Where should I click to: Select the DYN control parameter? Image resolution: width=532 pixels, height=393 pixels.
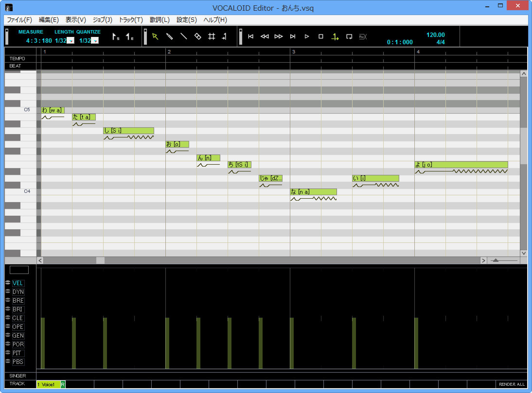point(18,292)
